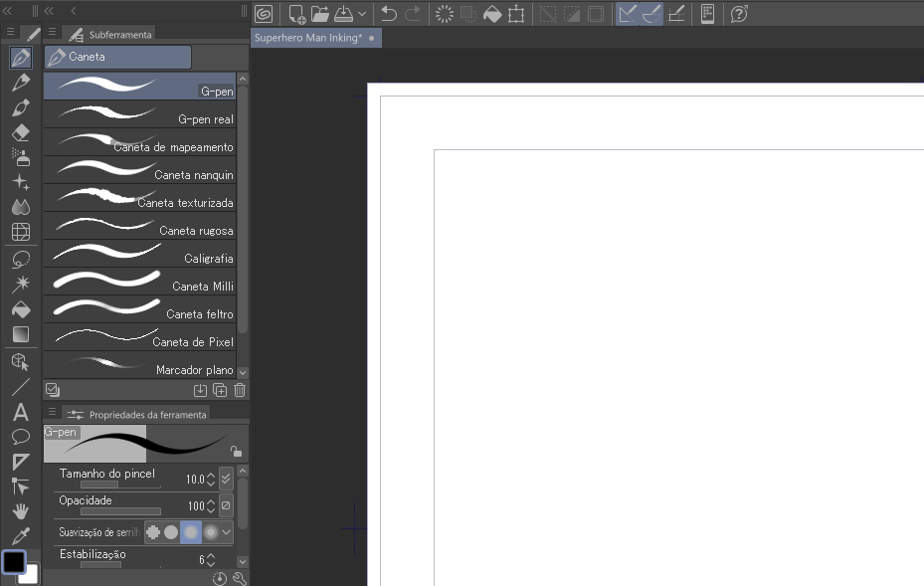Open the brush size dynamics button
The image size is (924, 586).
[x=226, y=479]
